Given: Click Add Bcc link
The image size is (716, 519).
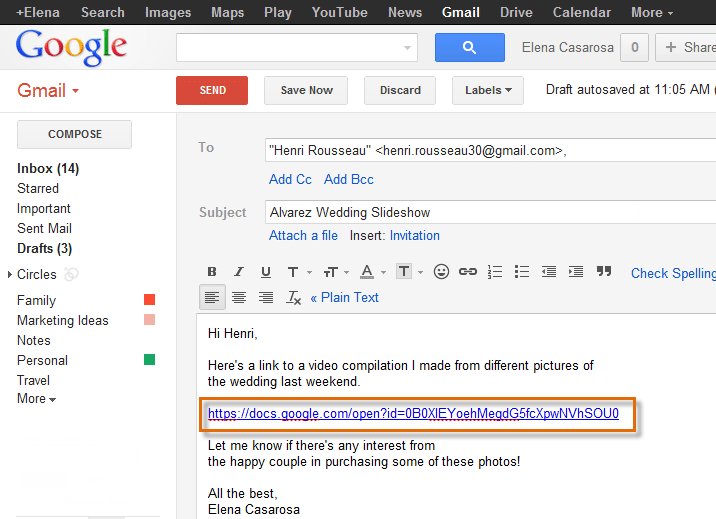Looking at the screenshot, I should click(349, 179).
